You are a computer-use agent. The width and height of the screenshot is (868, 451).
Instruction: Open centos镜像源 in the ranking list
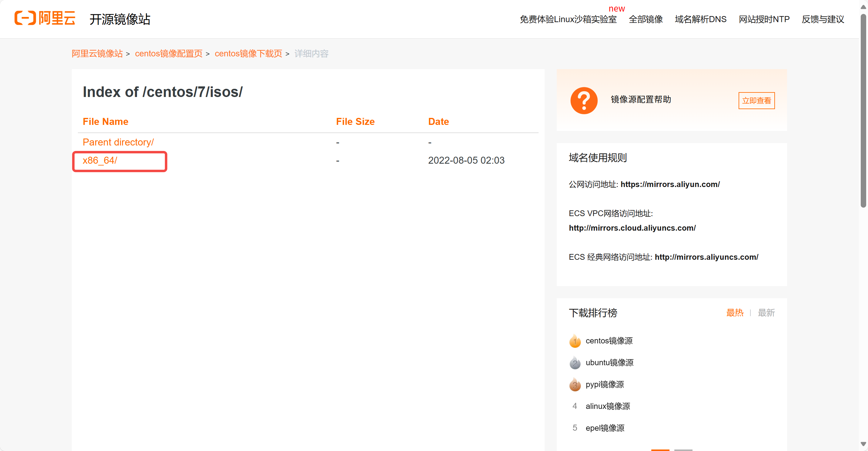(609, 341)
